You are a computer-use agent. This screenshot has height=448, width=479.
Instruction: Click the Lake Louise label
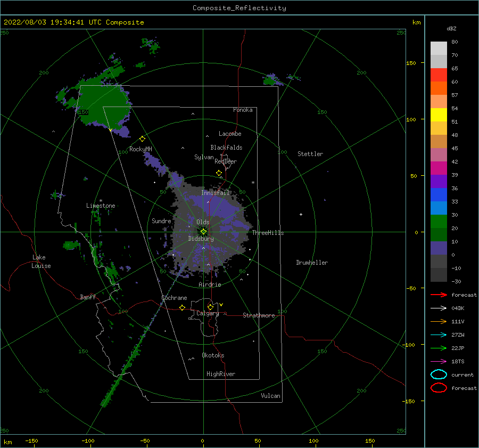click(x=41, y=262)
